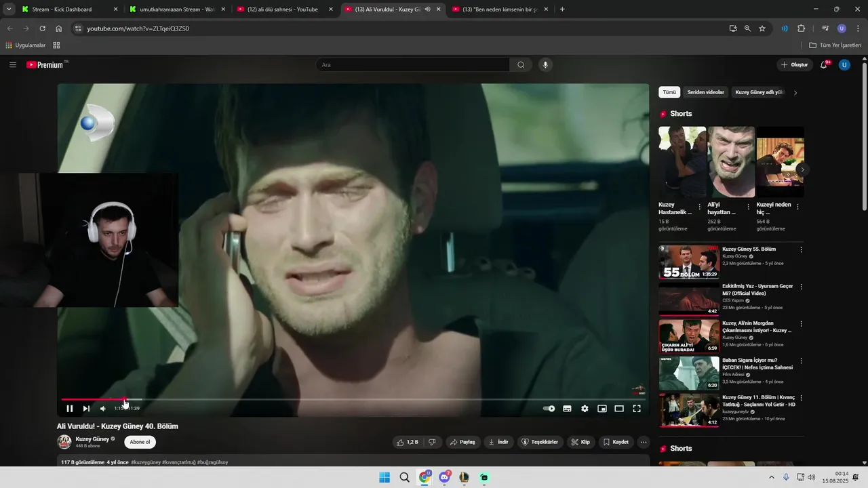
Task: Open the Oluştur create menu
Action: point(794,65)
